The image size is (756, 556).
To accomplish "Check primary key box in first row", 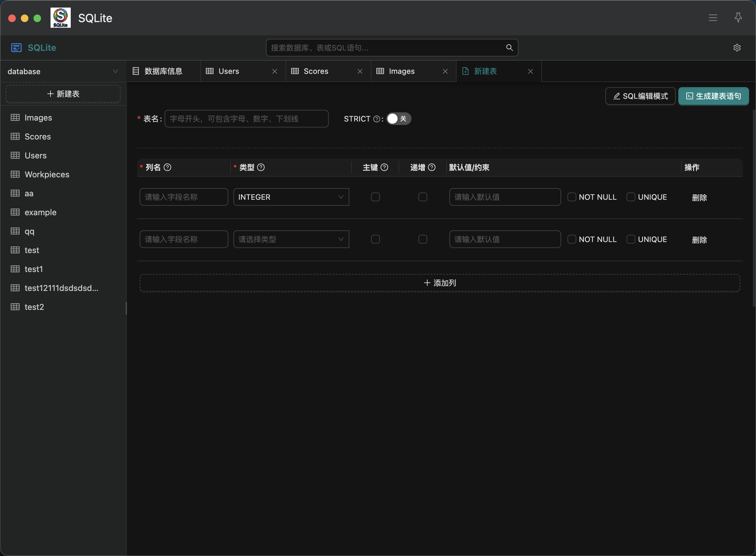I will [375, 197].
